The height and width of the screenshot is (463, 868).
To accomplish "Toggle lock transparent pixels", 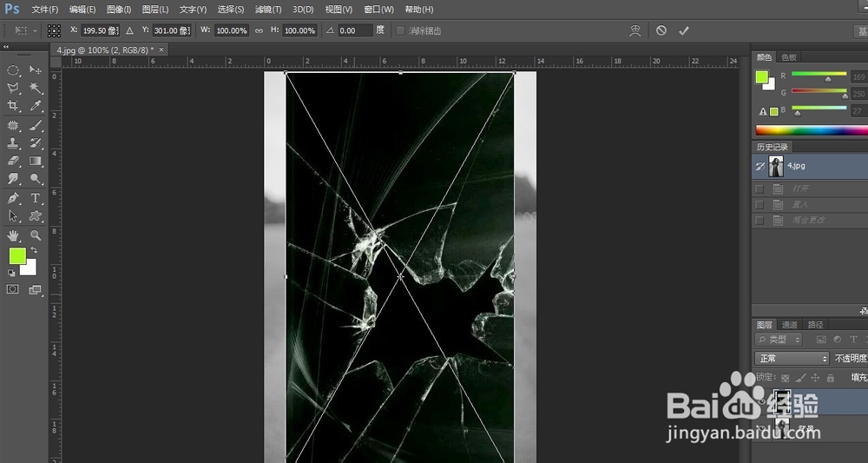I will point(785,378).
